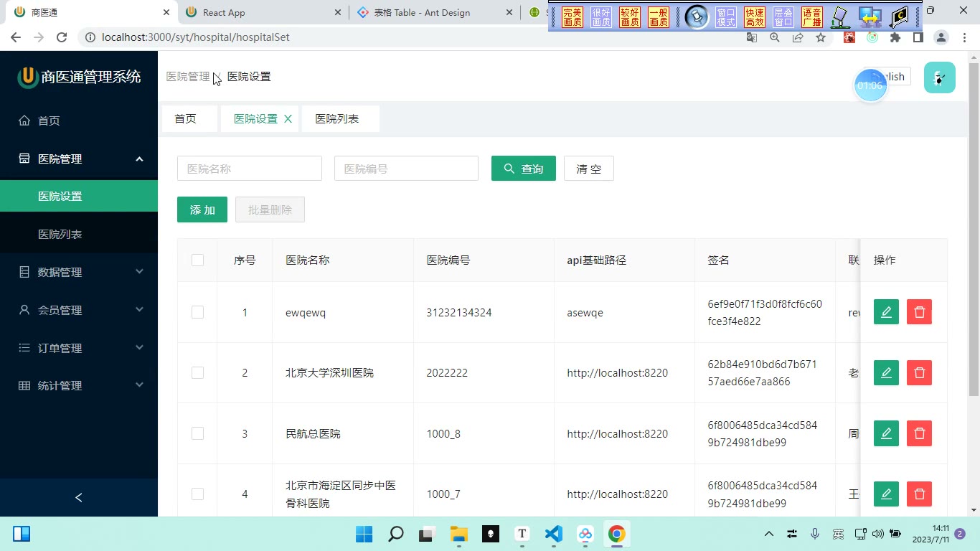Go to 首页 in the sidebar
980x551 pixels.
79,121
